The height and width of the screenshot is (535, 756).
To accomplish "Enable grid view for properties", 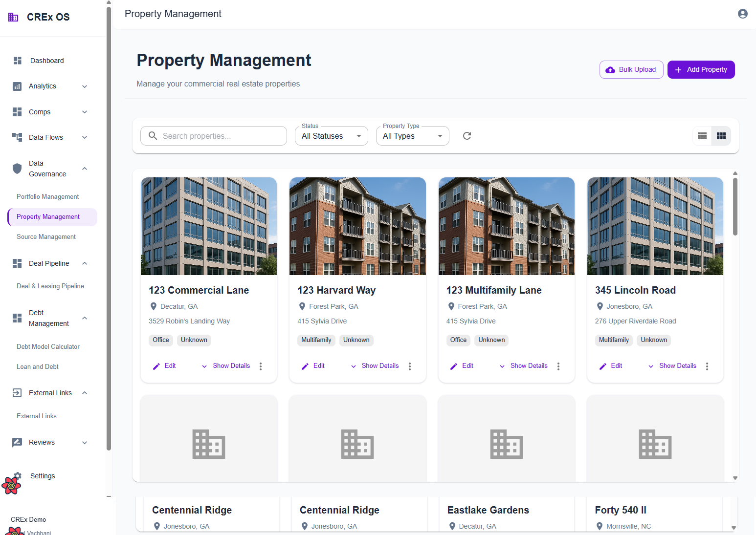I will click(x=721, y=136).
